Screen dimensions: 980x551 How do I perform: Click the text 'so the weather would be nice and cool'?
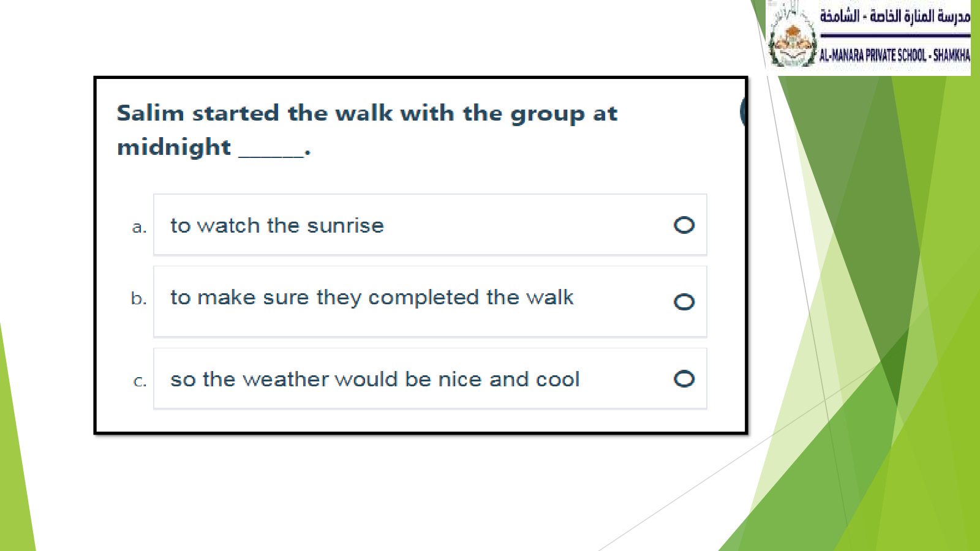pos(375,380)
